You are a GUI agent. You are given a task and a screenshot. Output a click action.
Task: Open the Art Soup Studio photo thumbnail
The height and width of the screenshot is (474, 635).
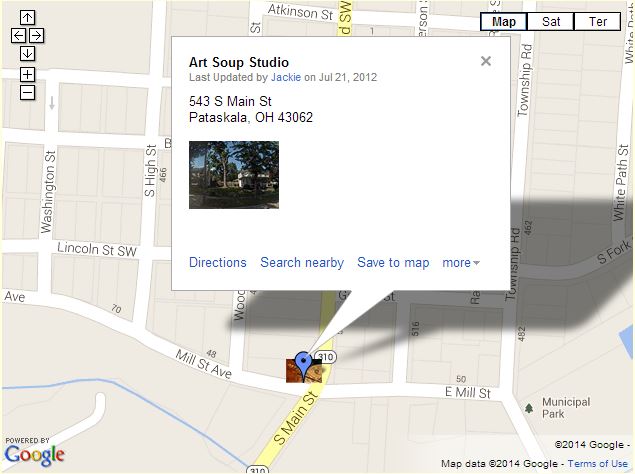click(x=234, y=175)
